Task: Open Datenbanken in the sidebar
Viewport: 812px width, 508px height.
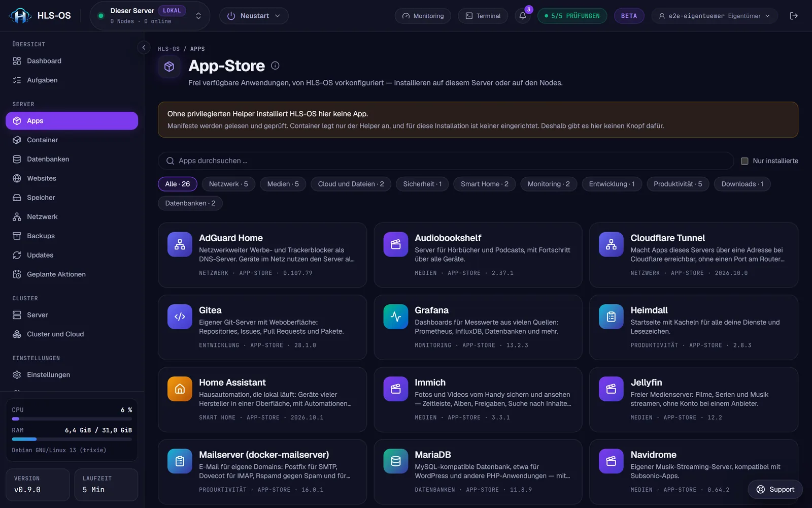Action: pyautogui.click(x=72, y=159)
